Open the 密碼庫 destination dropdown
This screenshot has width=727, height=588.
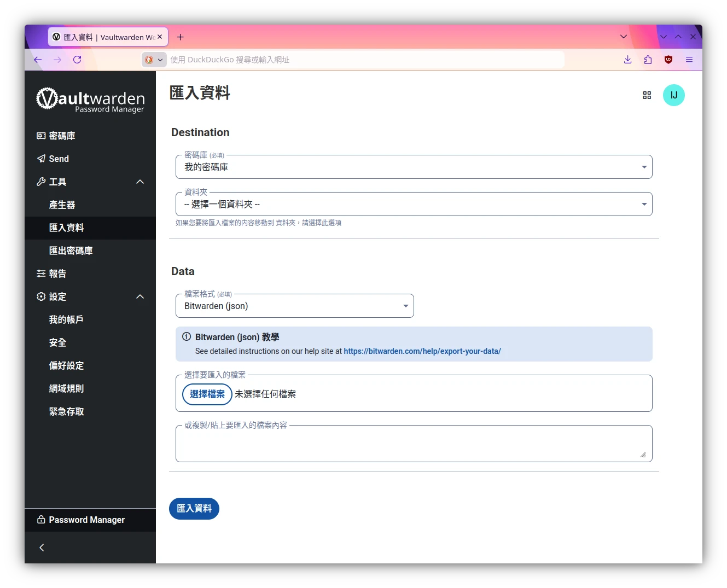[414, 167]
